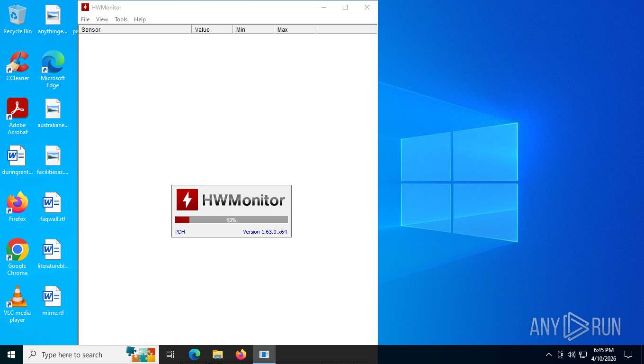The height and width of the screenshot is (364, 644).
Task: Open the network tray icon
Action: [583, 355]
